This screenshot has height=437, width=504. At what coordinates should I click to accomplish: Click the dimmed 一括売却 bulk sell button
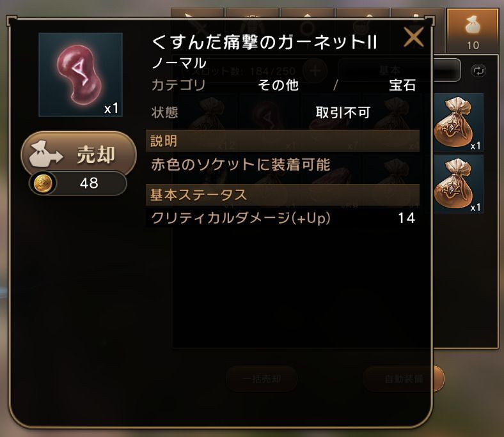pyautogui.click(x=262, y=379)
